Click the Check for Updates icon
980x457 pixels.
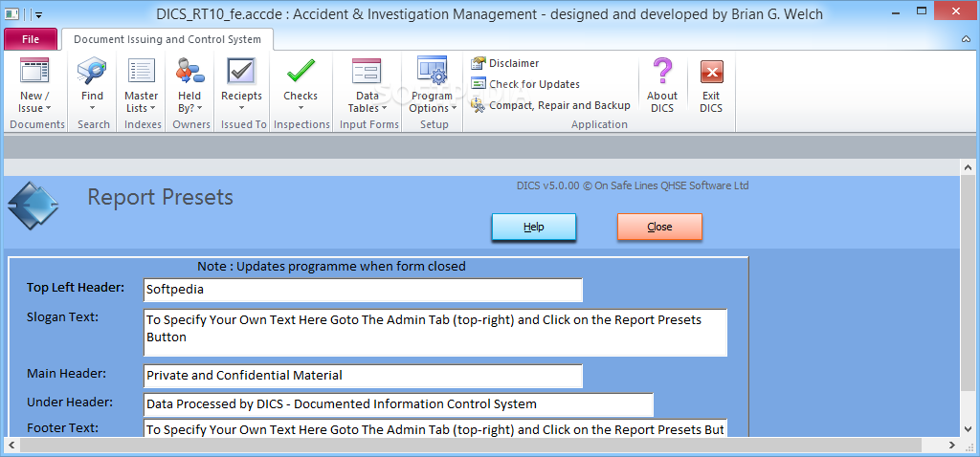coord(479,84)
